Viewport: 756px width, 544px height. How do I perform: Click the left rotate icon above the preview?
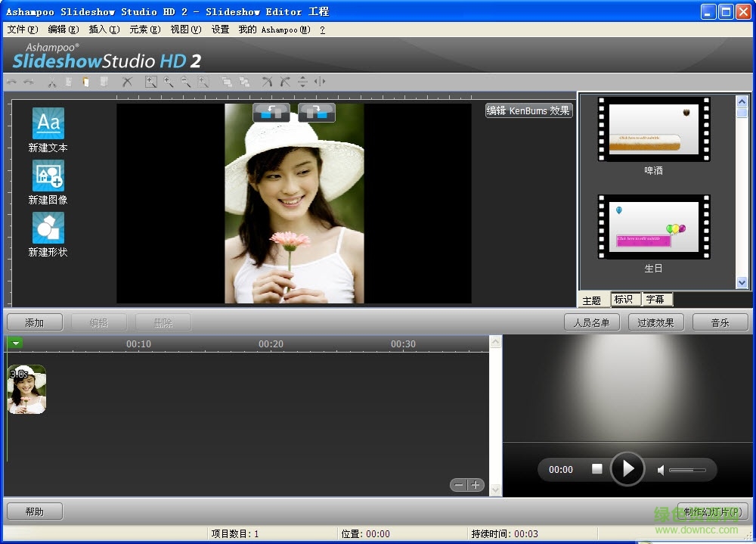click(271, 112)
